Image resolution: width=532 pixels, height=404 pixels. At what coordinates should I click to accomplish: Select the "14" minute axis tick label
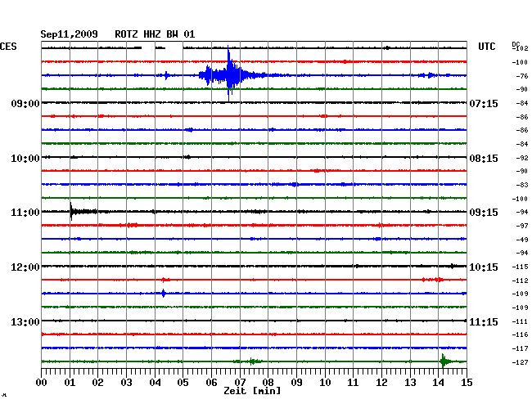tap(438, 383)
